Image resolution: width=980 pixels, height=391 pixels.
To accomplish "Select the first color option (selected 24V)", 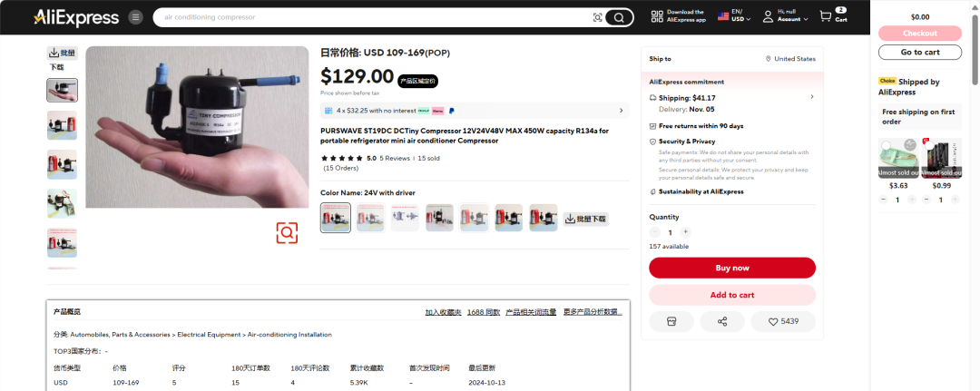I will (x=336, y=218).
